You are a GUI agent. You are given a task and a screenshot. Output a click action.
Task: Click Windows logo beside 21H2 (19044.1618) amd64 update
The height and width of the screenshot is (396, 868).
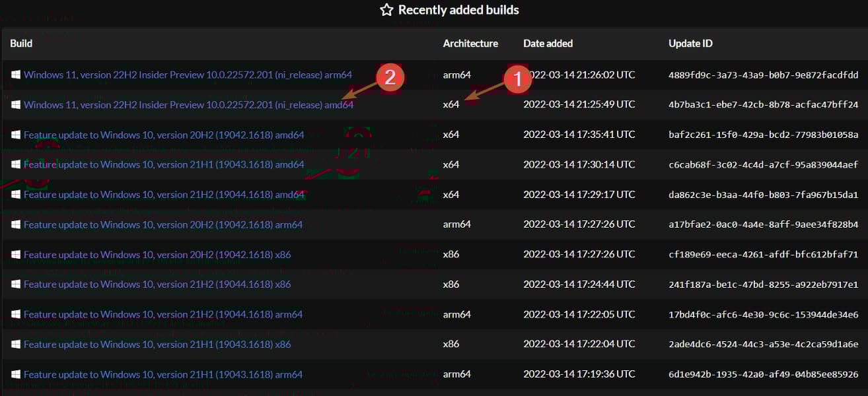(16, 195)
